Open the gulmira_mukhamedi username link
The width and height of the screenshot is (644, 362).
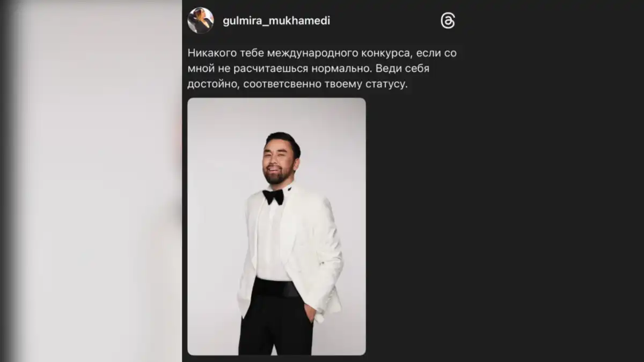tap(276, 21)
